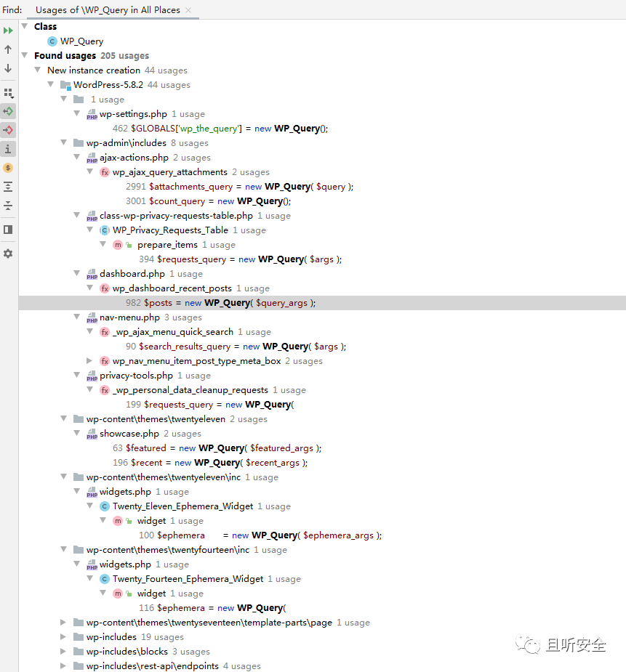Select the unnamed folder with 1 usage

coord(99,100)
